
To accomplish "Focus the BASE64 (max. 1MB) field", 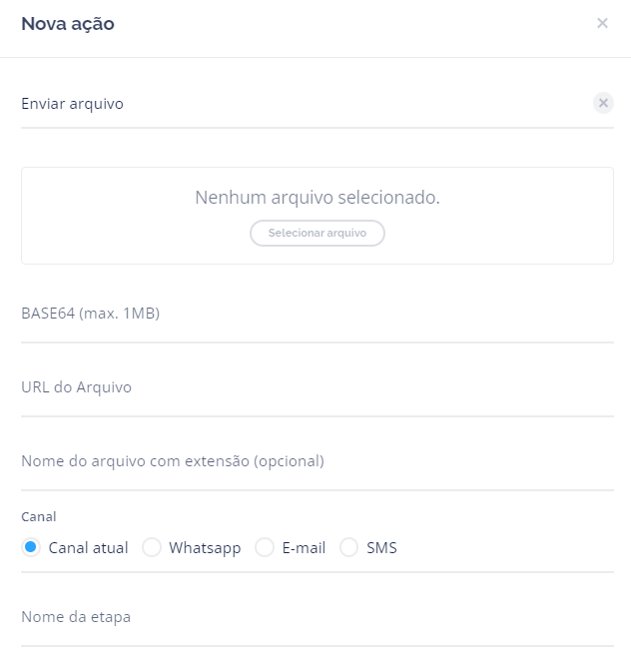I will (x=316, y=314).
